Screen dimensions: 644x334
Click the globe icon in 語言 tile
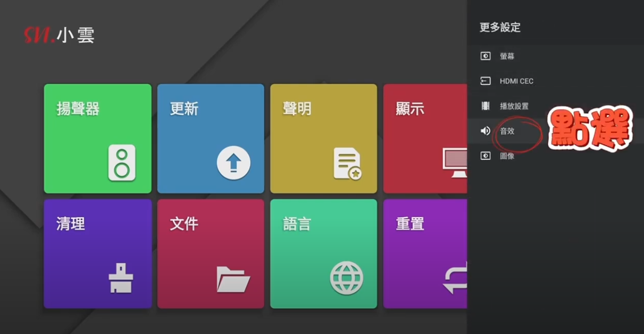pos(347,278)
